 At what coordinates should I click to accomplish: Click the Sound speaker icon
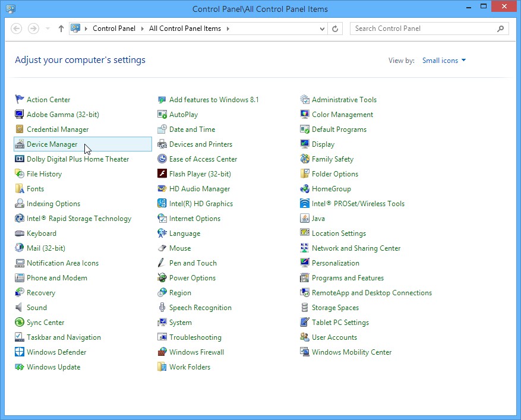pyautogui.click(x=20, y=307)
